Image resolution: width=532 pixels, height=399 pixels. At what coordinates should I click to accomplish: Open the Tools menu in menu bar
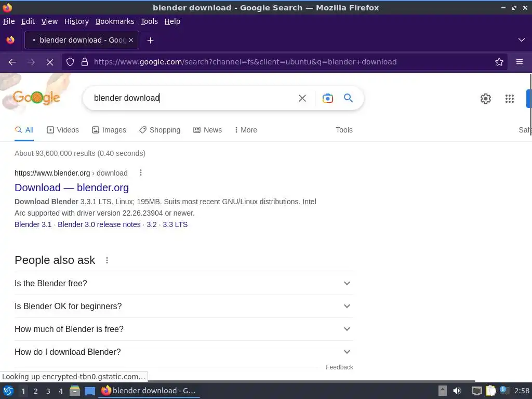149,21
